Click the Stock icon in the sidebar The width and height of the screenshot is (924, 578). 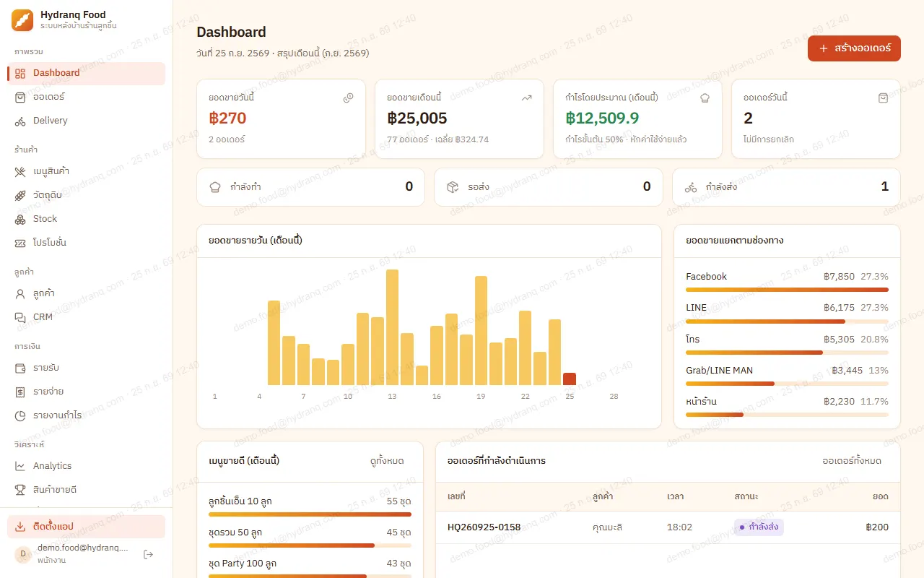point(20,219)
